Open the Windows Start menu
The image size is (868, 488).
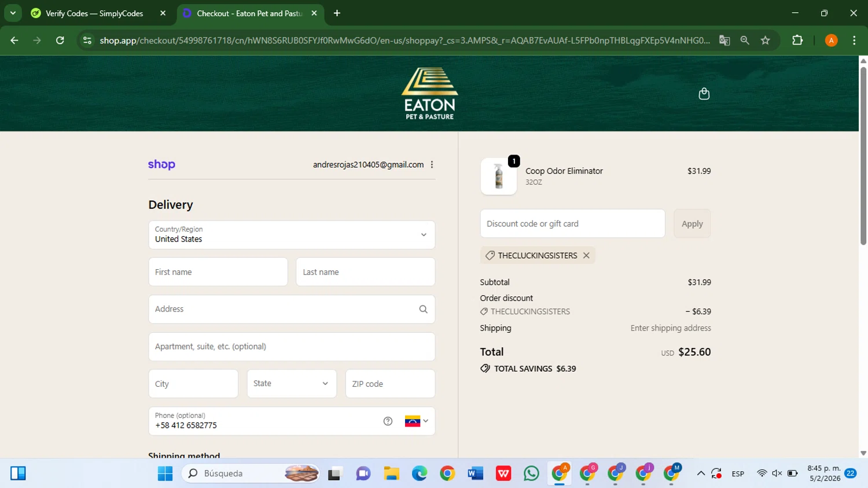tap(165, 474)
